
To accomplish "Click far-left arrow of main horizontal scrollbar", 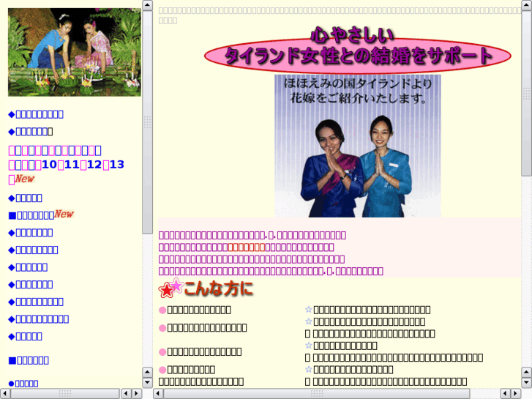I will click(158, 393).
